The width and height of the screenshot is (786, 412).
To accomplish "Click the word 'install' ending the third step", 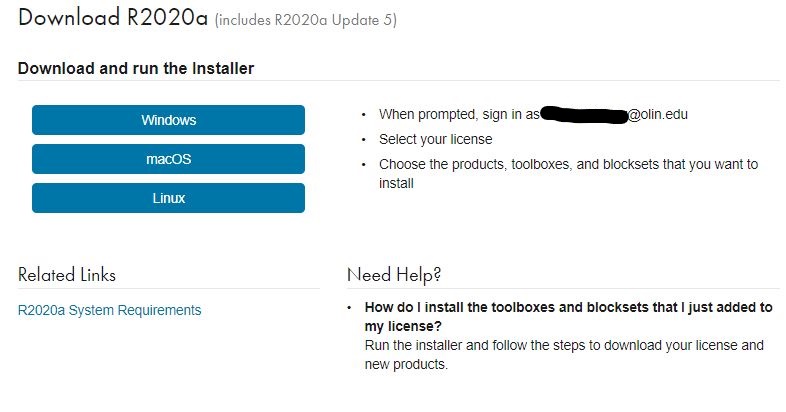I will click(x=396, y=183).
